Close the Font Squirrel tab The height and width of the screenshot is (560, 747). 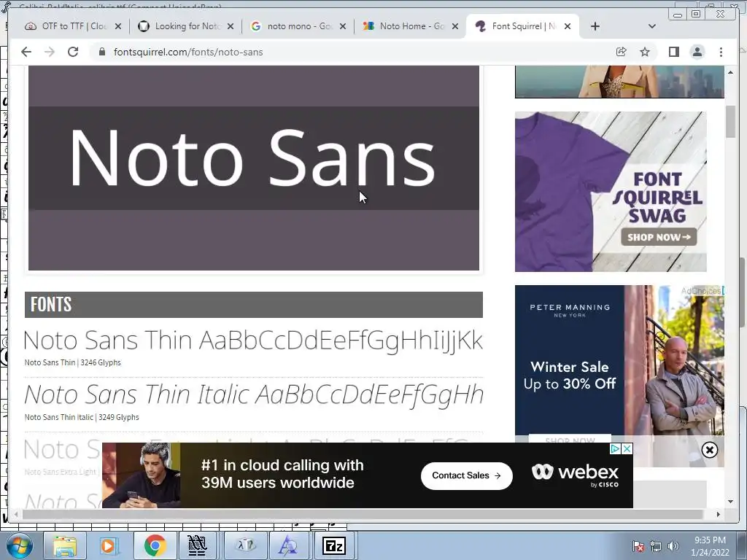point(568,26)
